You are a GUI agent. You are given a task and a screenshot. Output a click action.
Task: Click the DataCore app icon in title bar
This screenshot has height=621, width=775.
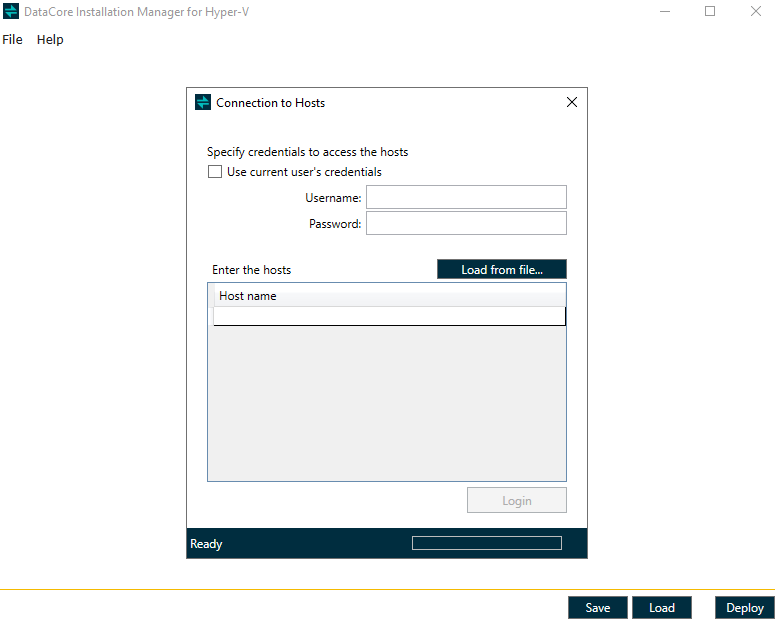click(x=11, y=11)
